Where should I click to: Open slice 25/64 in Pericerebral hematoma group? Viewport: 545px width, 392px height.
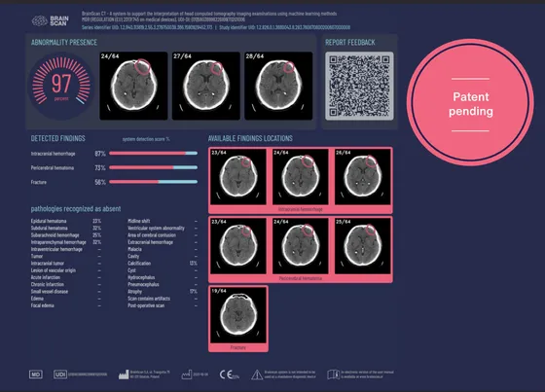point(363,246)
